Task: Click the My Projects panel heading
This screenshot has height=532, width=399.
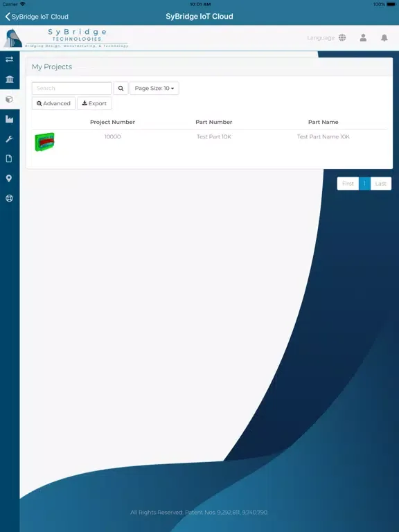Action: [52, 66]
